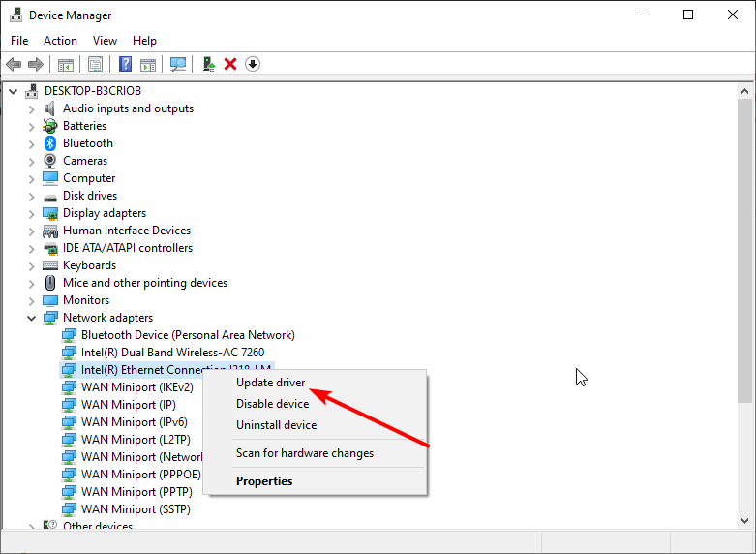756x554 pixels.
Task: Expand the Bluetooth category
Action: [32, 144]
